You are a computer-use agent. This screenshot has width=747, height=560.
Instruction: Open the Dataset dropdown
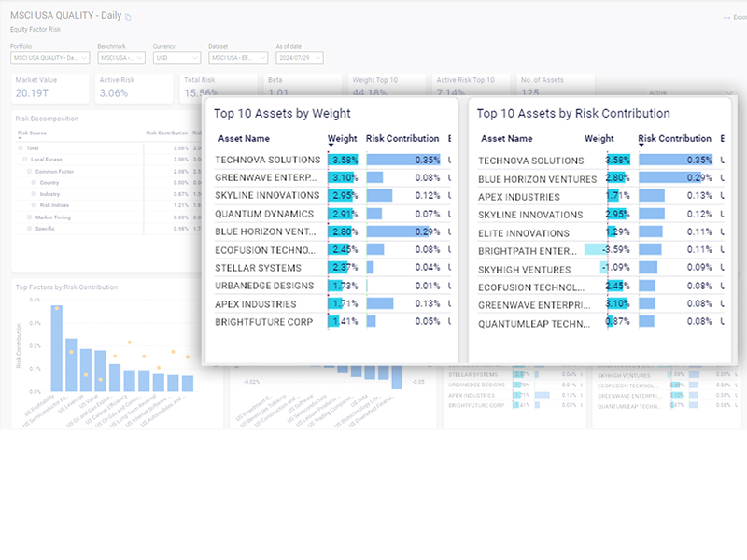coord(235,58)
